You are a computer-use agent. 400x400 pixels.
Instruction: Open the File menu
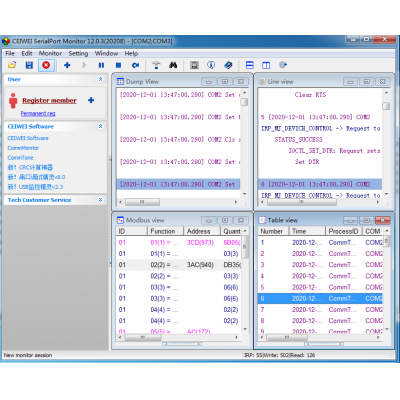(10, 53)
